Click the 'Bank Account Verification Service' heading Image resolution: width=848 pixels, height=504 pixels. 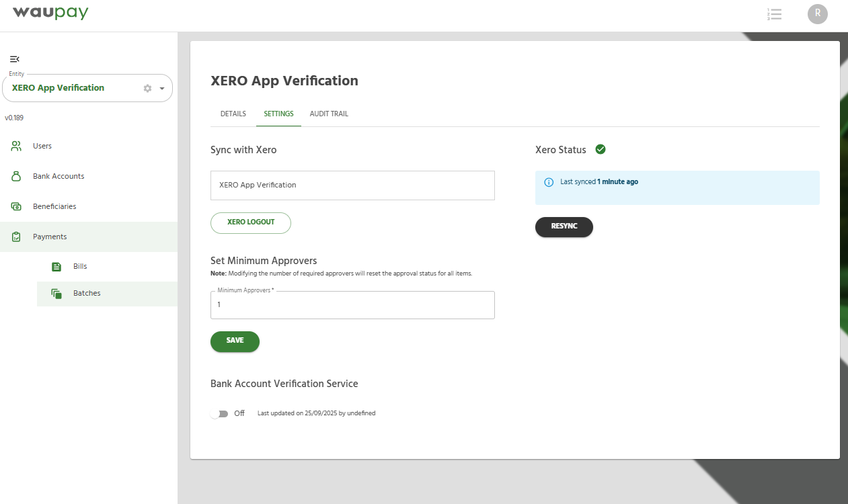284,384
